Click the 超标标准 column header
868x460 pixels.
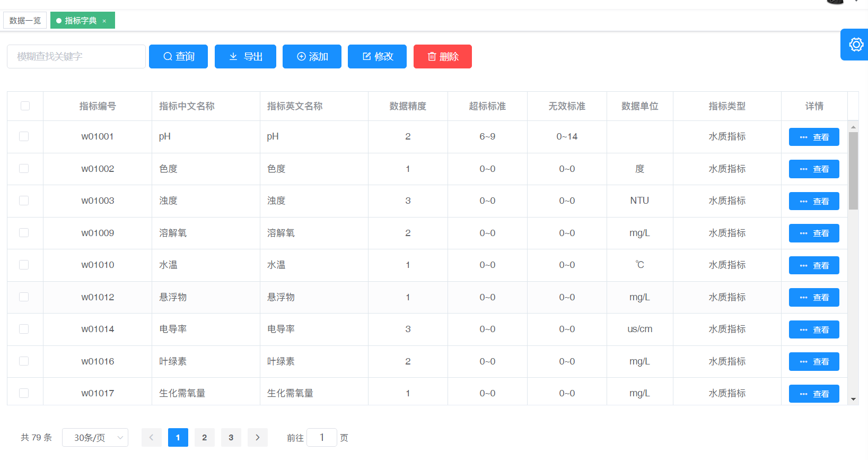point(487,106)
